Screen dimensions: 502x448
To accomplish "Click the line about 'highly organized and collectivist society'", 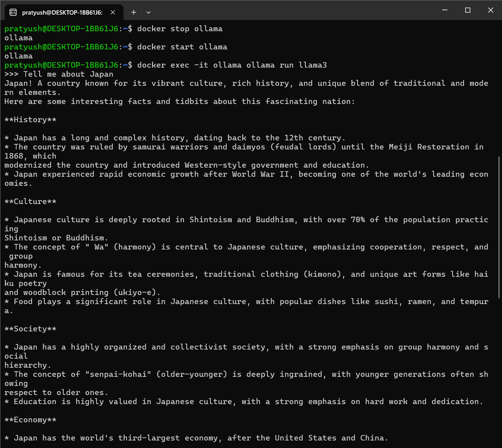I will pyautogui.click(x=246, y=347).
